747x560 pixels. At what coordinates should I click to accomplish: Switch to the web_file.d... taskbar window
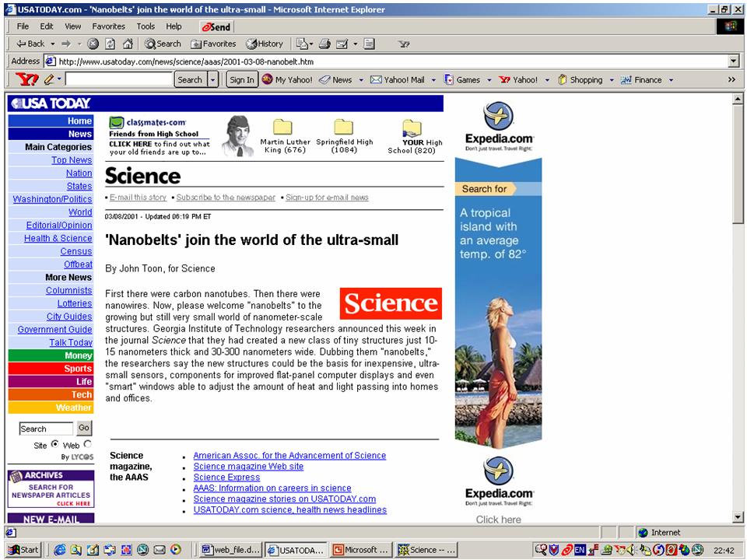(230, 550)
